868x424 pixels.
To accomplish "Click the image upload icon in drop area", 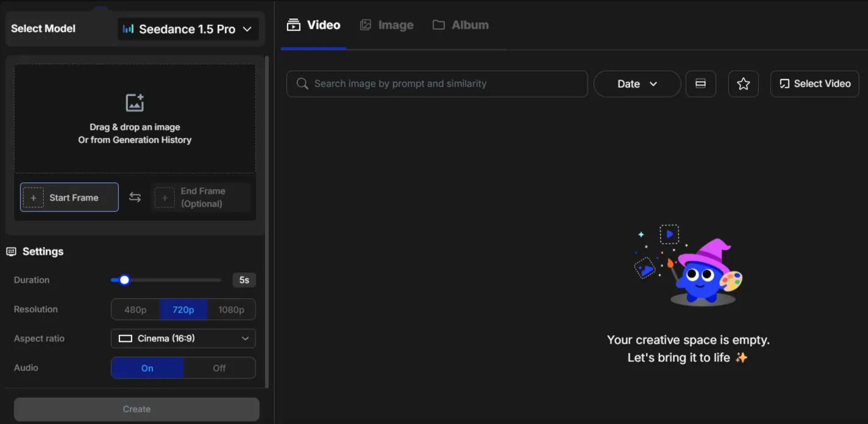I will click(x=135, y=102).
